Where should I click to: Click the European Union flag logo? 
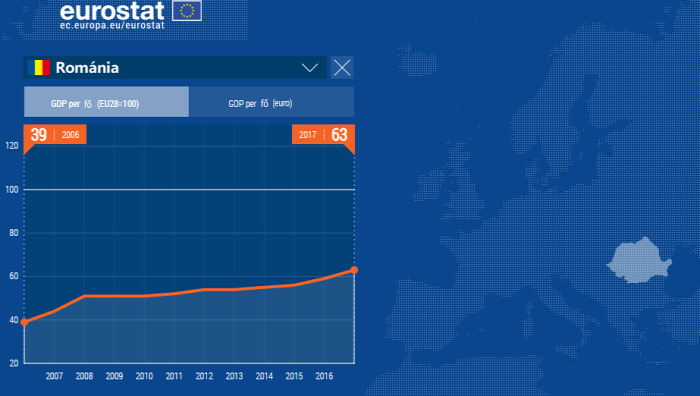[187, 11]
